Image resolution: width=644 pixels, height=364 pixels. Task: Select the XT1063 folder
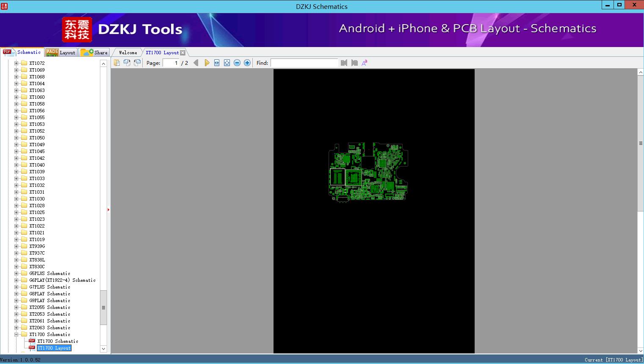click(37, 90)
